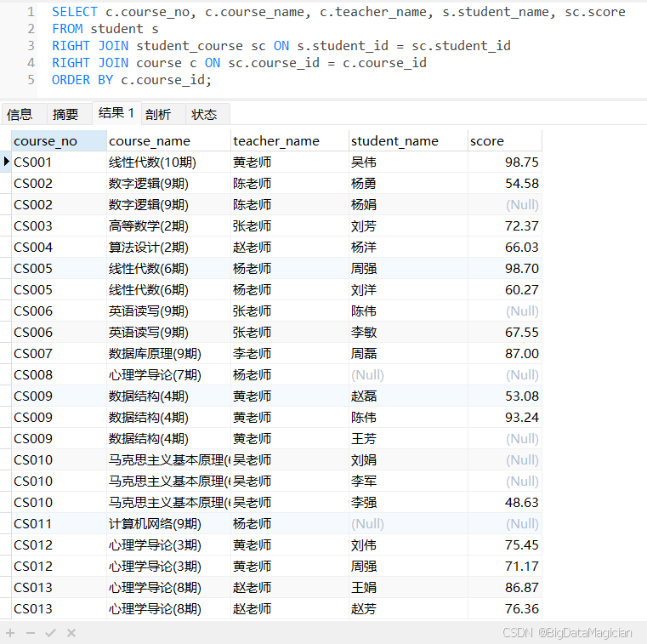Click the course_name column header

pyautogui.click(x=169, y=141)
